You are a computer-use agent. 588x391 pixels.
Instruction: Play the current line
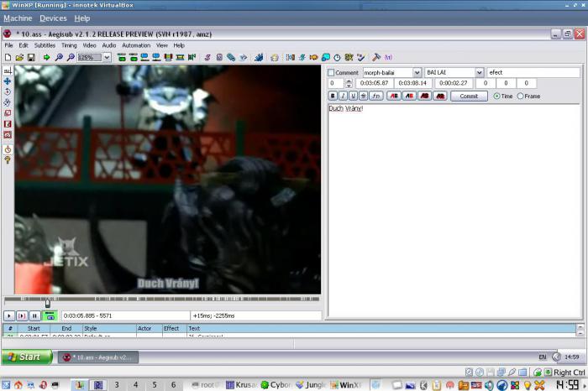pos(22,315)
